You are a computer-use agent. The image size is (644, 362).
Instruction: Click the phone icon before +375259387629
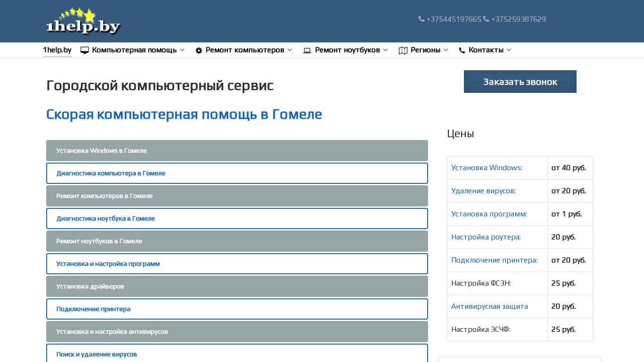point(486,19)
